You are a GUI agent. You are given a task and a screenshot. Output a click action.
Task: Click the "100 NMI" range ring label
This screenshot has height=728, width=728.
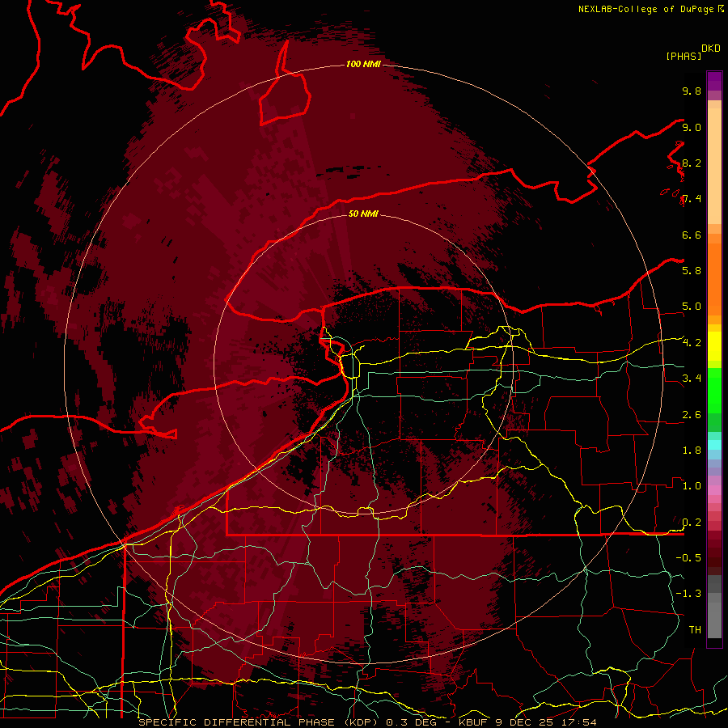pyautogui.click(x=363, y=64)
